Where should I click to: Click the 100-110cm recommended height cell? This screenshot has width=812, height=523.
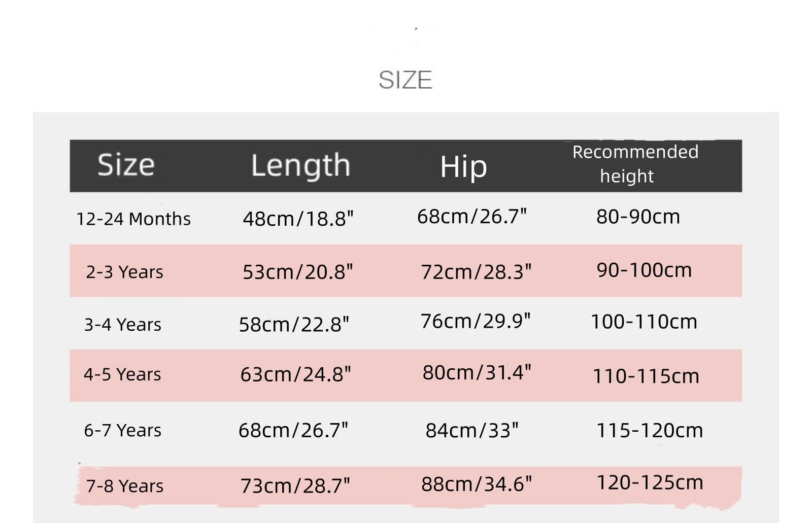(644, 322)
